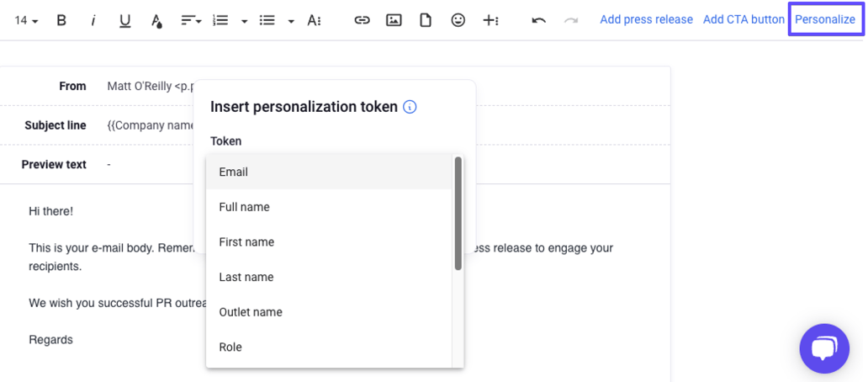Click Add CTA button link
The width and height of the screenshot is (868, 382).
tap(744, 19)
